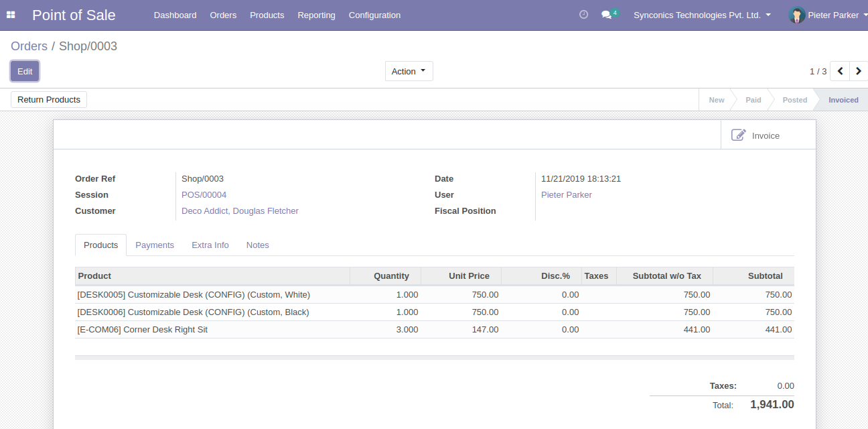Go to the next order record arrow

(859, 71)
